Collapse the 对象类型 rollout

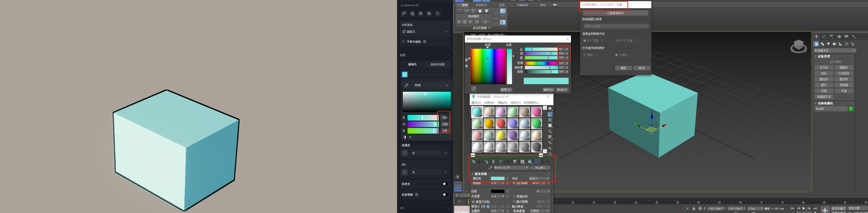click(x=816, y=56)
